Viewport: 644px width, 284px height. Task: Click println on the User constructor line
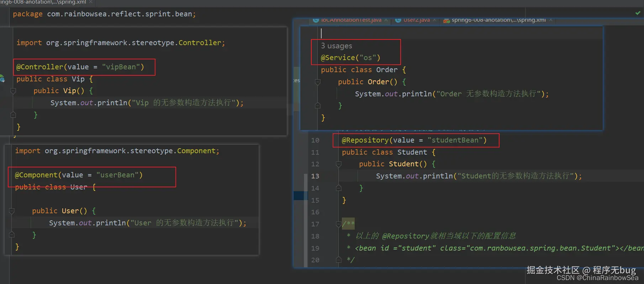click(x=111, y=223)
